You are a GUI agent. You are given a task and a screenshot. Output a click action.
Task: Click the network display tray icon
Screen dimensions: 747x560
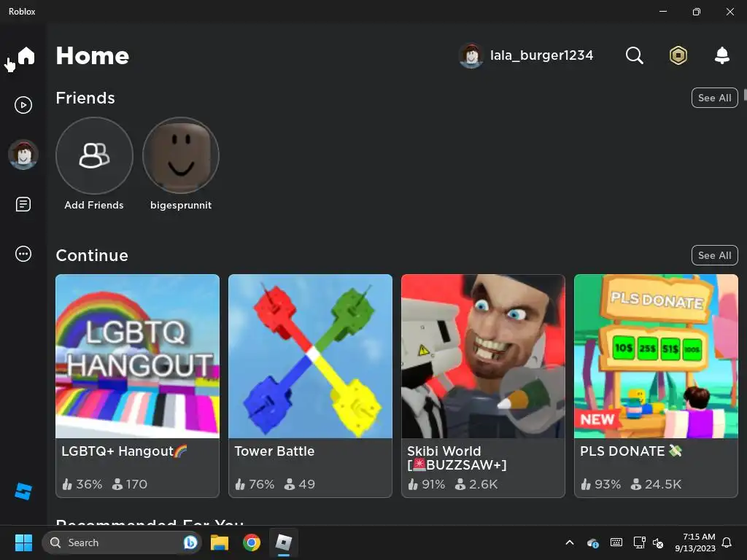(x=639, y=542)
